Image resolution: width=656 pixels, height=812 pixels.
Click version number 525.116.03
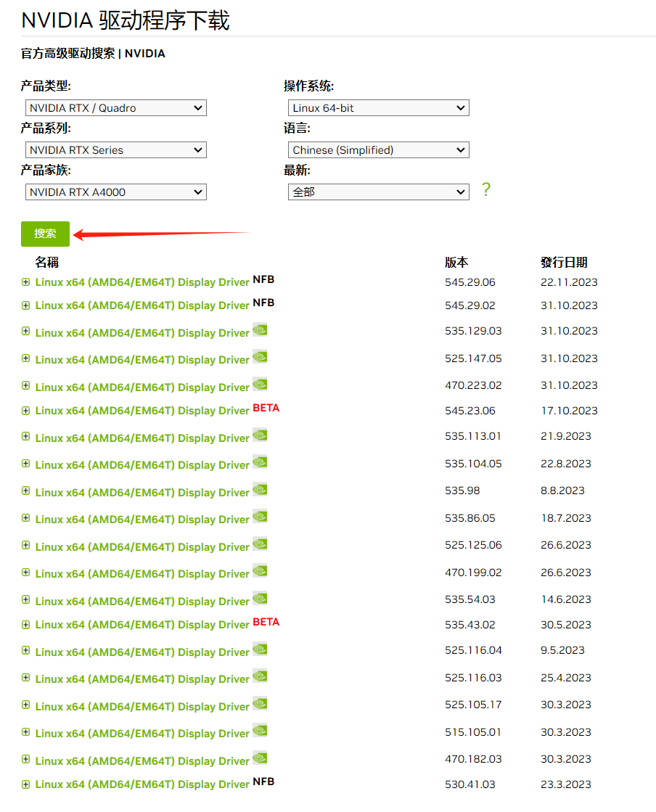click(x=473, y=677)
